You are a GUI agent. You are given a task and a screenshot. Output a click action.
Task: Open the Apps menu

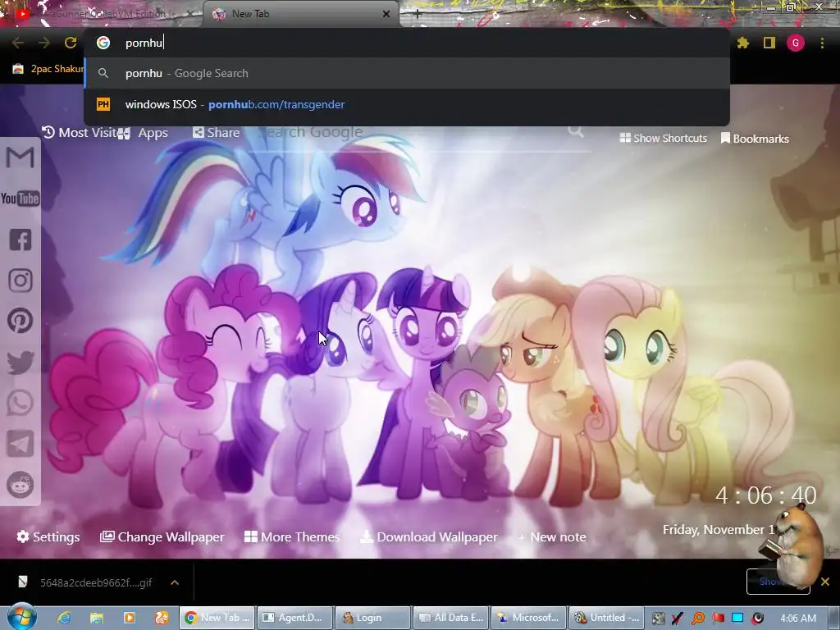pos(143,133)
